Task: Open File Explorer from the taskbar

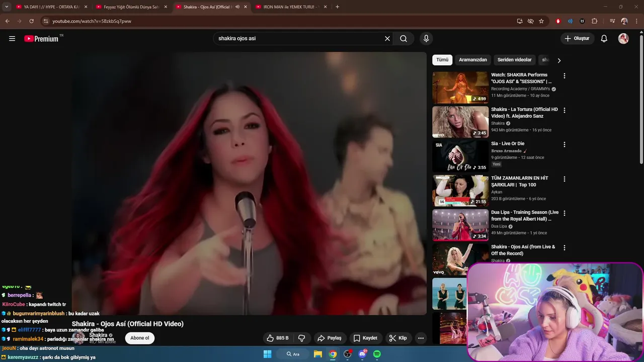Action: [x=318, y=354]
